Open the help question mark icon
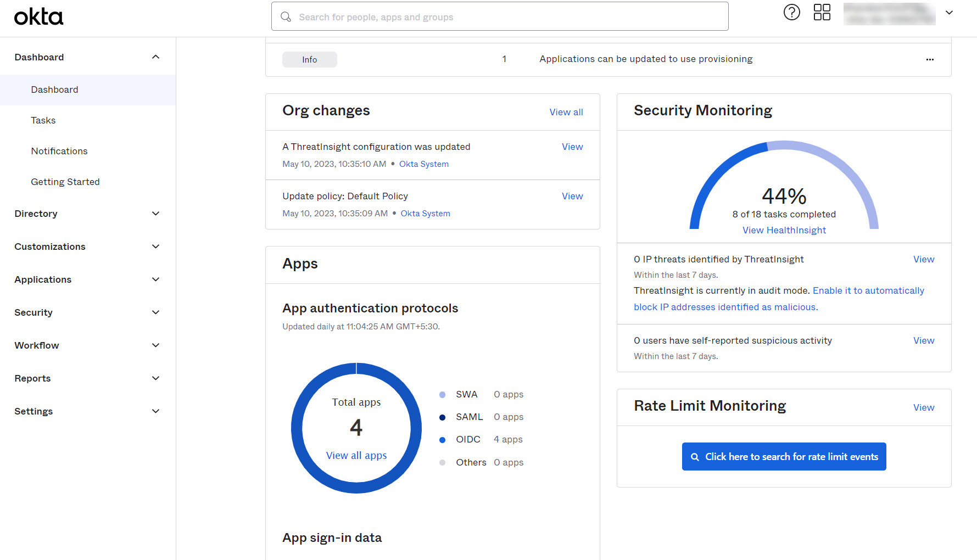Screen dimensions: 977x560 pos(791,12)
